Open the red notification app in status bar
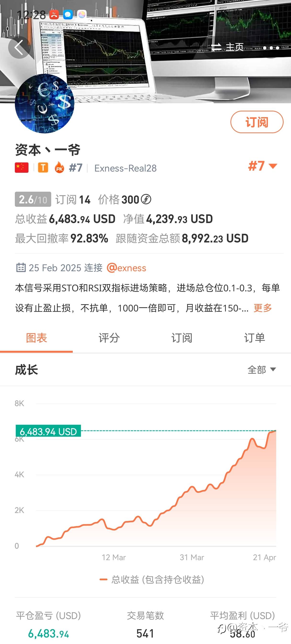291x644 pixels. coord(54,15)
